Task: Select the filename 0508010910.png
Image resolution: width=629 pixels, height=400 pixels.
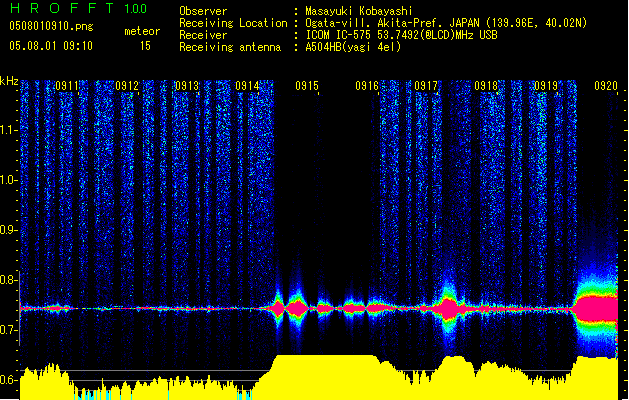Action: (x=51, y=26)
